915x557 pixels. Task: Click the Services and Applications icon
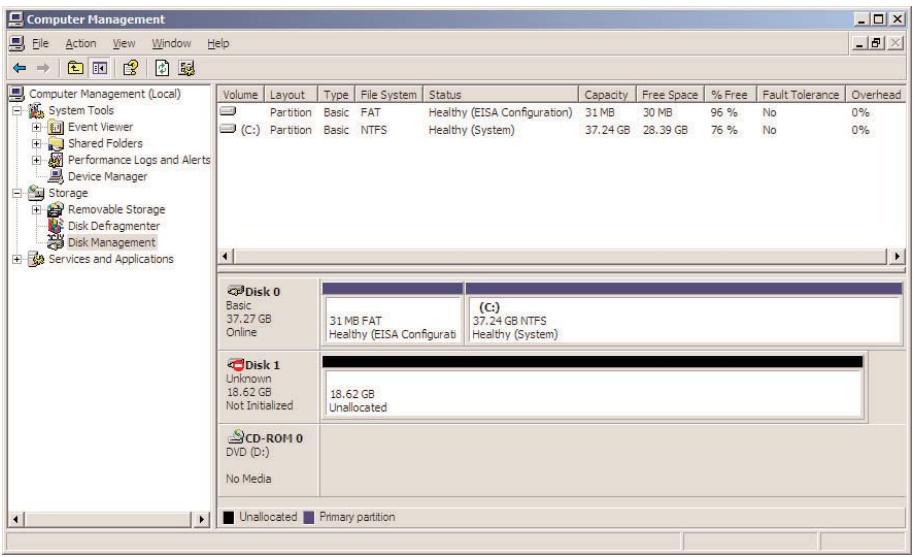pyautogui.click(x=36, y=258)
